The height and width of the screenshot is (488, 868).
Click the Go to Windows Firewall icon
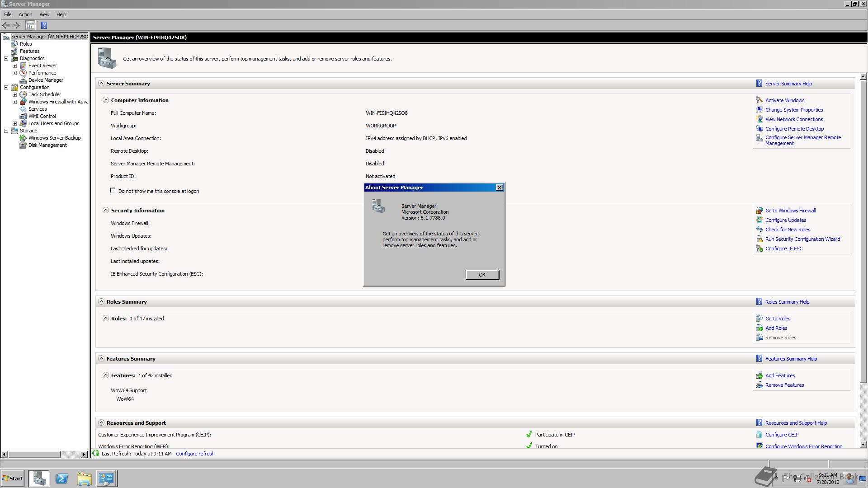pos(759,210)
